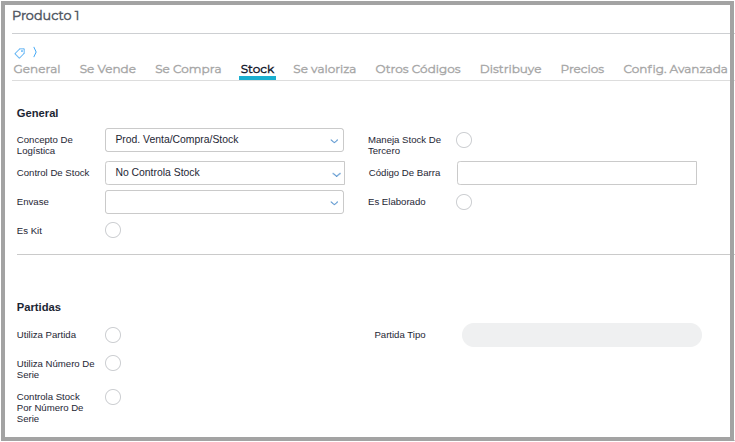
Task: Expand the Envase dropdown
Action: tap(225, 202)
